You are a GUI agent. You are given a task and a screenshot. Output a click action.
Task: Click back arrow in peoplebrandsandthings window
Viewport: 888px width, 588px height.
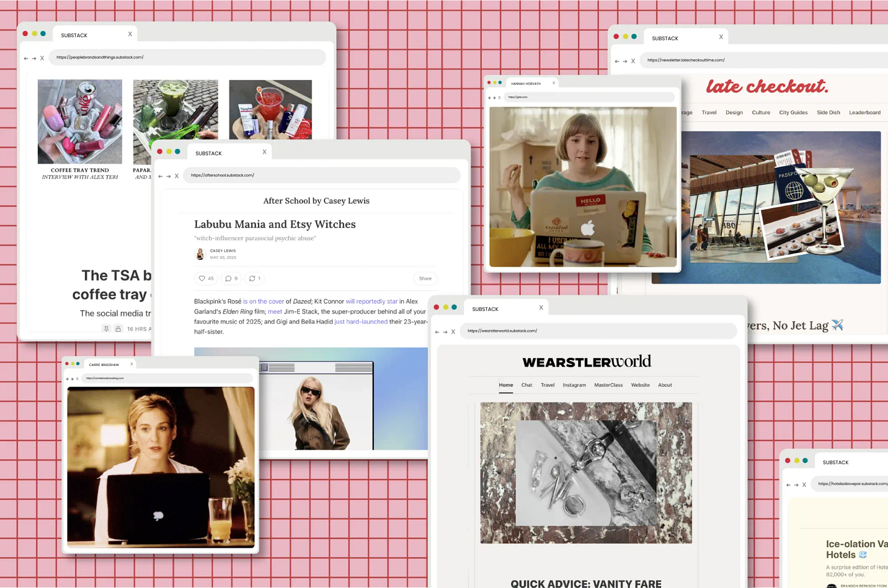pos(26,59)
